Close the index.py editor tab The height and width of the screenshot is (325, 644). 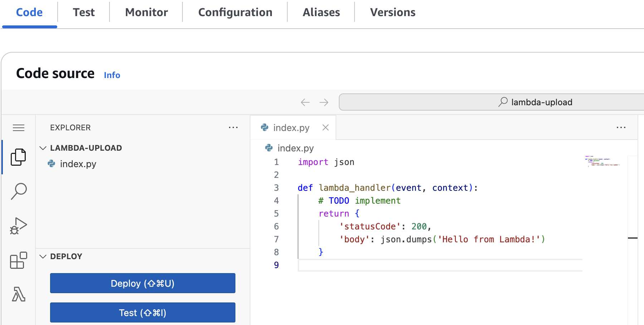point(326,127)
